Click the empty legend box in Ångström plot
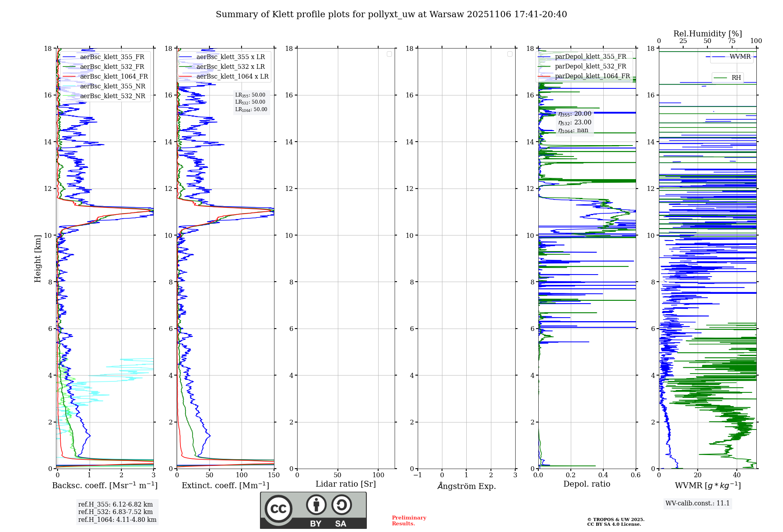The height and width of the screenshot is (532, 783). point(510,54)
